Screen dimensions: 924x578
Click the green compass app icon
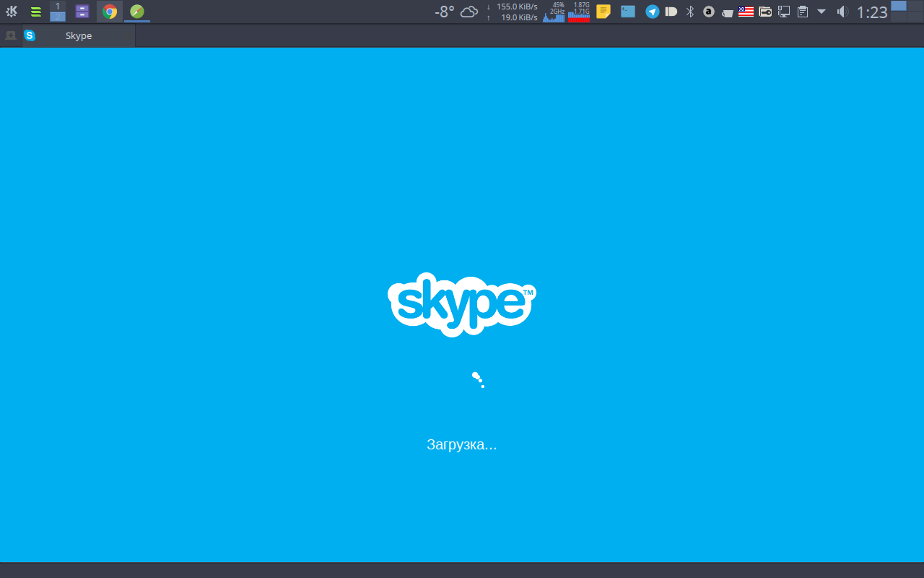[137, 12]
